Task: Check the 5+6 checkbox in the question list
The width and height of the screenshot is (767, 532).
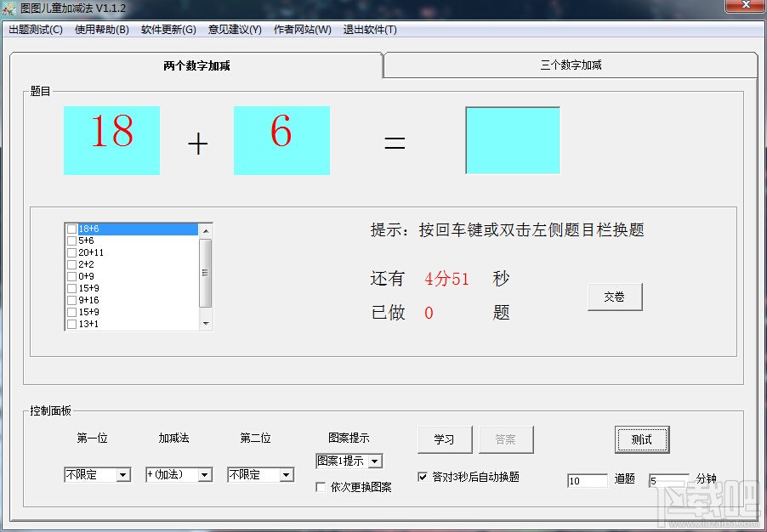Action: pyautogui.click(x=72, y=241)
